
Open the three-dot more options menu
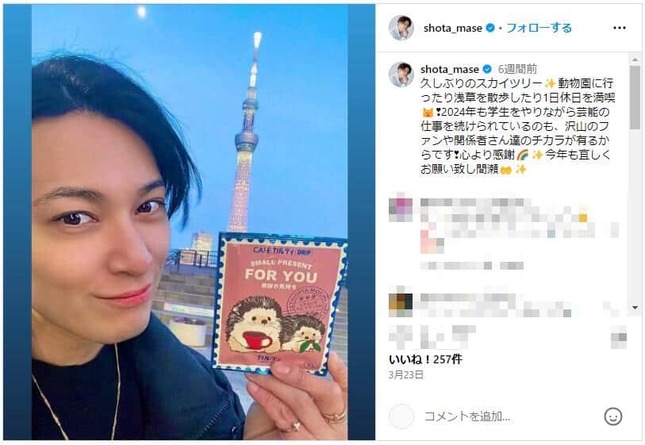(619, 28)
